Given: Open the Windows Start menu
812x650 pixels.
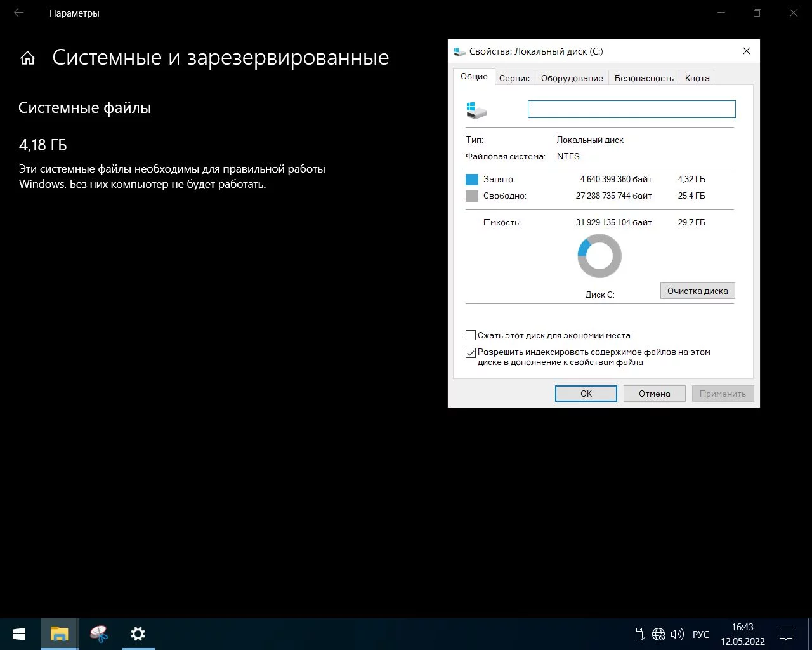Looking at the screenshot, I should (19, 633).
